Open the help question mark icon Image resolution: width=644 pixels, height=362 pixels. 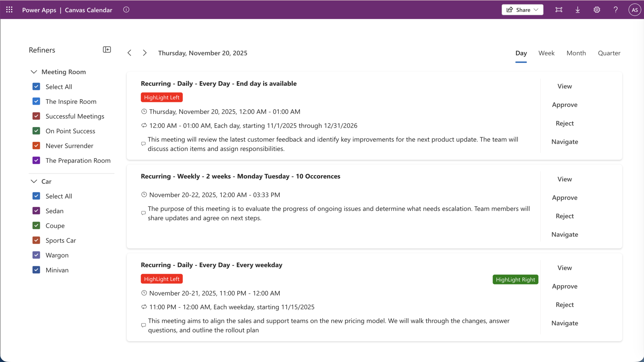point(615,10)
